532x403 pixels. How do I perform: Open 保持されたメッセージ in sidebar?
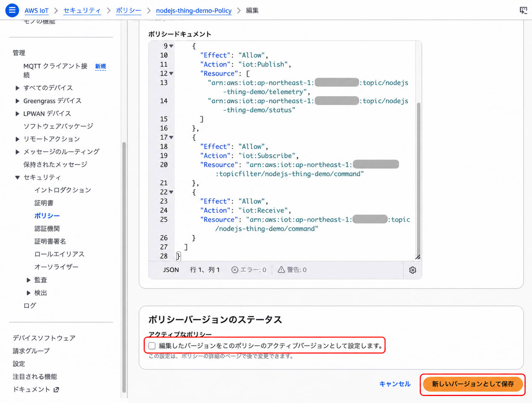[55, 165]
